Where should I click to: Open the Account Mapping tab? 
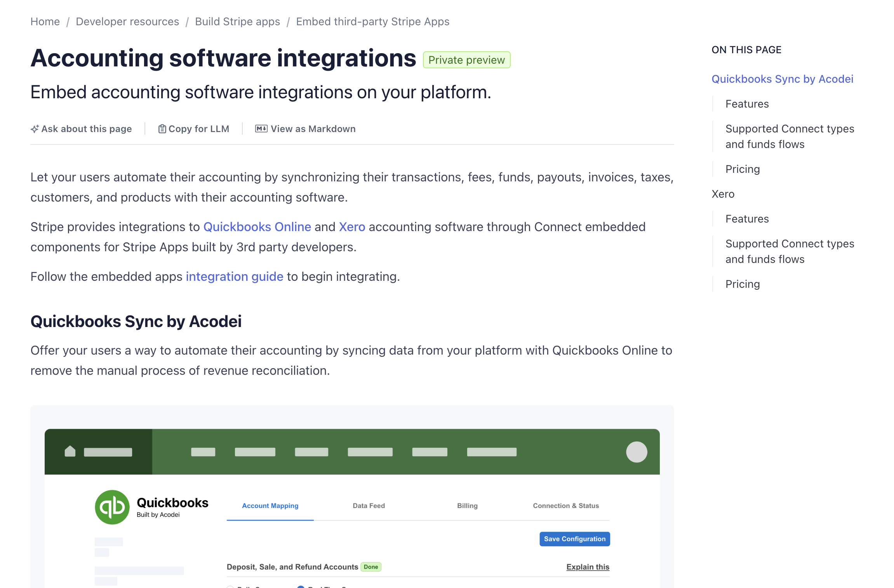(270, 506)
